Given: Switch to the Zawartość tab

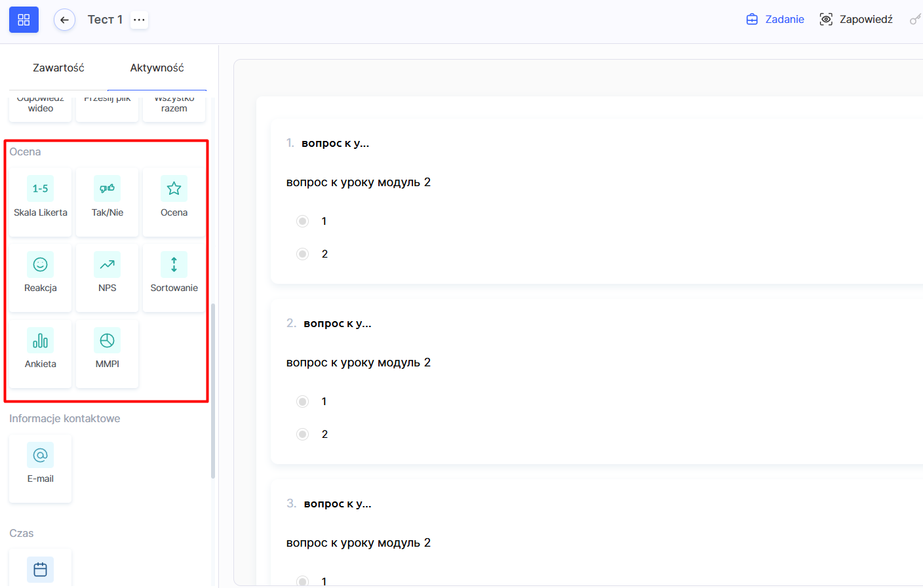Looking at the screenshot, I should click(x=58, y=68).
